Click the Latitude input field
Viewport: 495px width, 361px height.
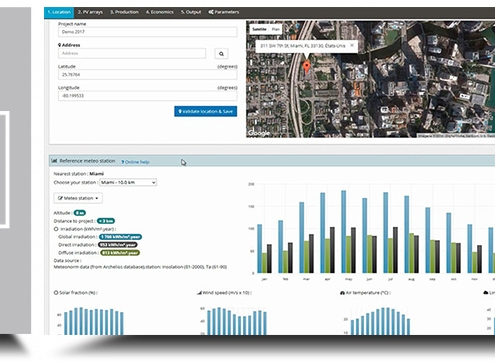pos(148,75)
